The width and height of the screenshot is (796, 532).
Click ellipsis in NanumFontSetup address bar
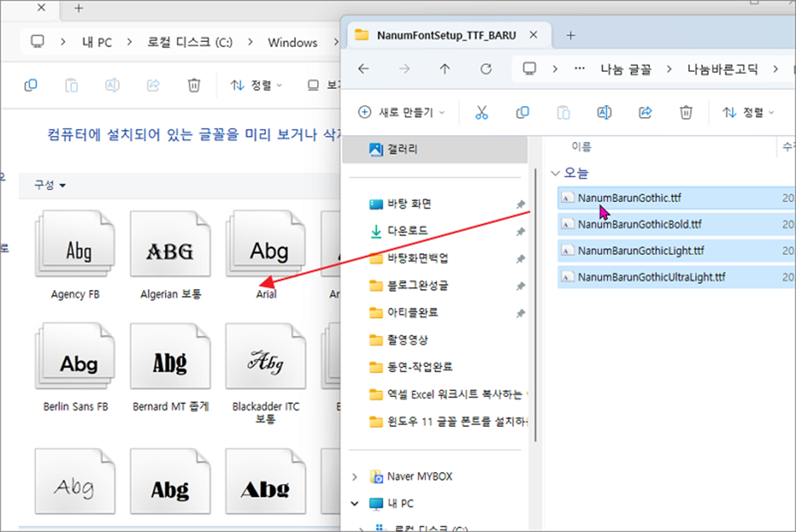(x=579, y=69)
